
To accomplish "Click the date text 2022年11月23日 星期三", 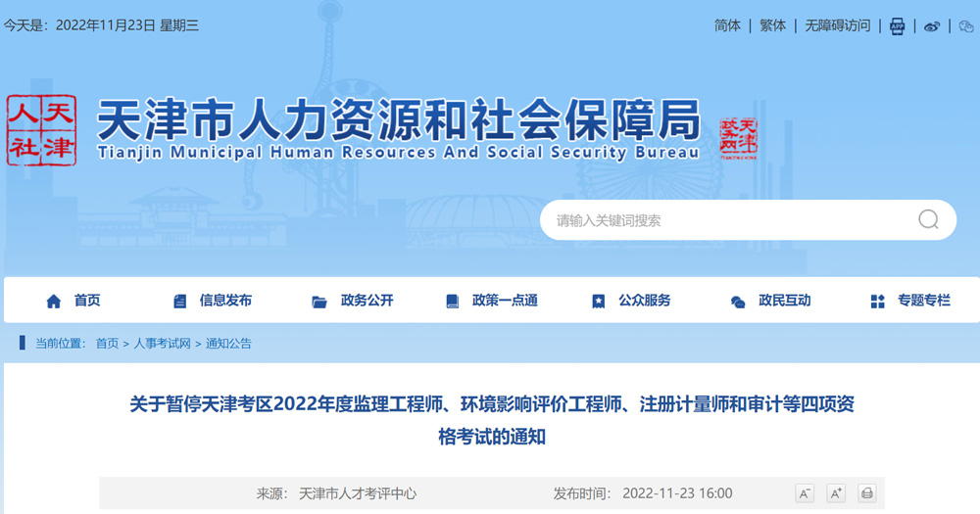I will point(126,25).
